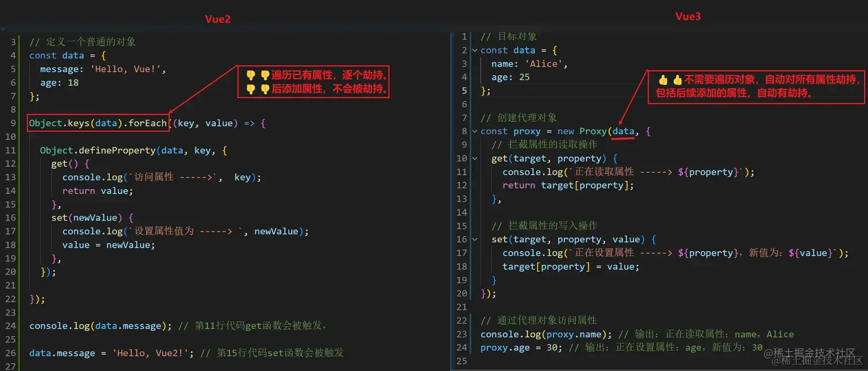The width and height of the screenshot is (868, 371).
Task: Click the console.log(data.message) statement
Action: [x=100, y=326]
